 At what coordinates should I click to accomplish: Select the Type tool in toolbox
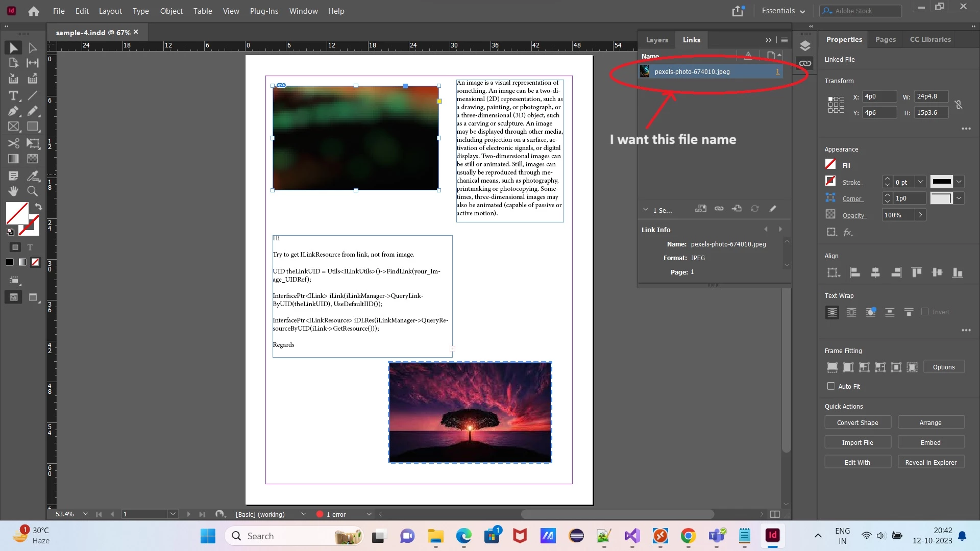tap(13, 95)
